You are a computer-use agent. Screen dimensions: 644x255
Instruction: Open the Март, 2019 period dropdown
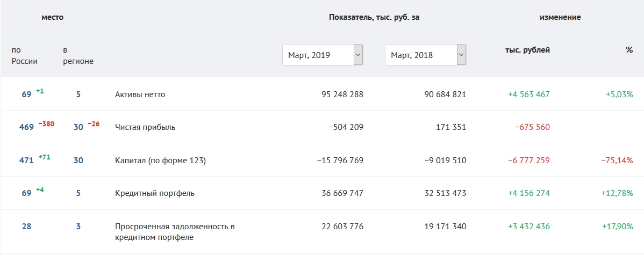tap(323, 55)
